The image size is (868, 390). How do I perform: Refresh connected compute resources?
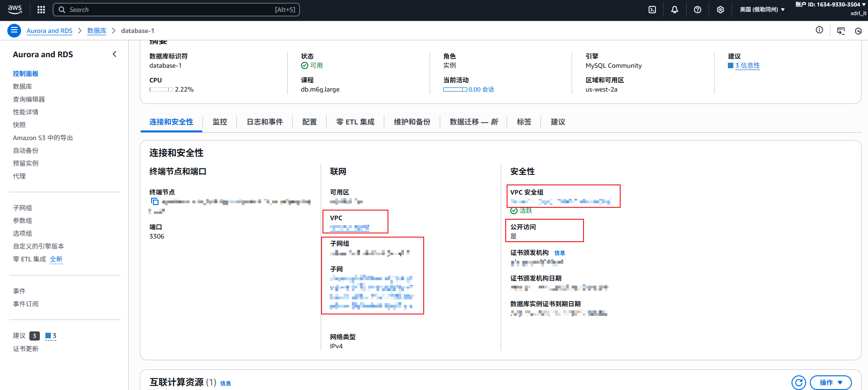pos(799,383)
